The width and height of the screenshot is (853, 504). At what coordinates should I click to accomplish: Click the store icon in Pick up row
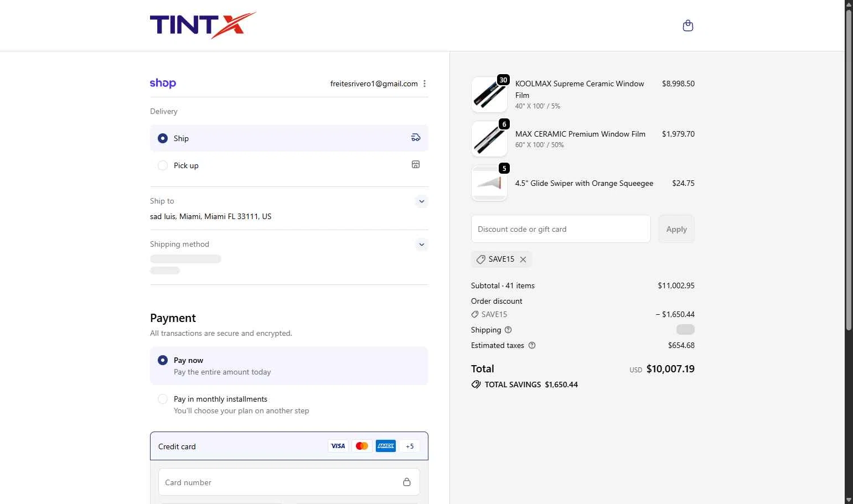[x=416, y=164]
